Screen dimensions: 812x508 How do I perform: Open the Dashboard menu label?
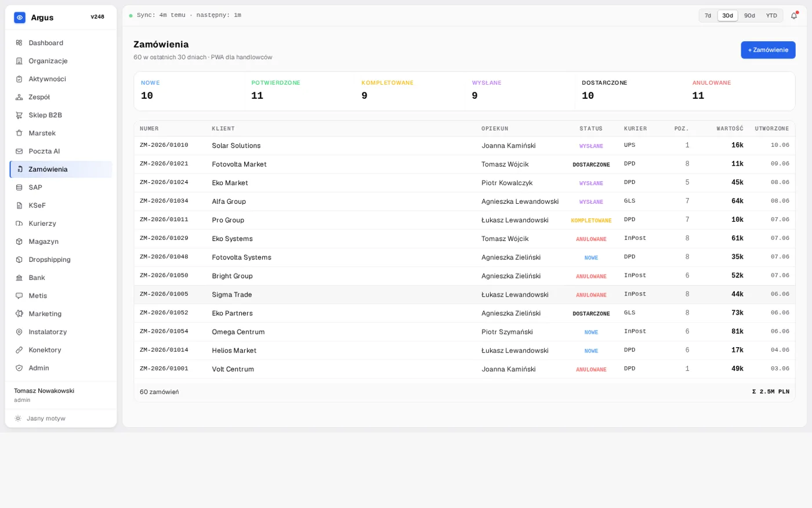tap(46, 43)
